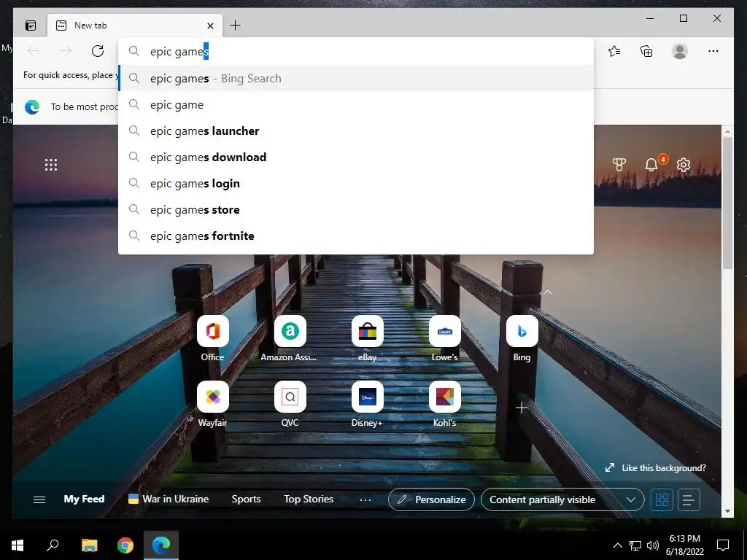Refresh the page

click(98, 51)
